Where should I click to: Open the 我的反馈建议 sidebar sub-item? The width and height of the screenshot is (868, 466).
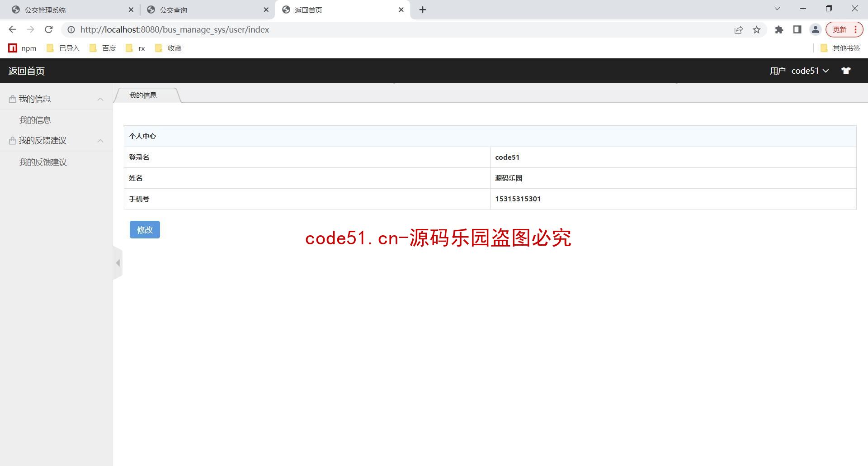pyautogui.click(x=43, y=162)
